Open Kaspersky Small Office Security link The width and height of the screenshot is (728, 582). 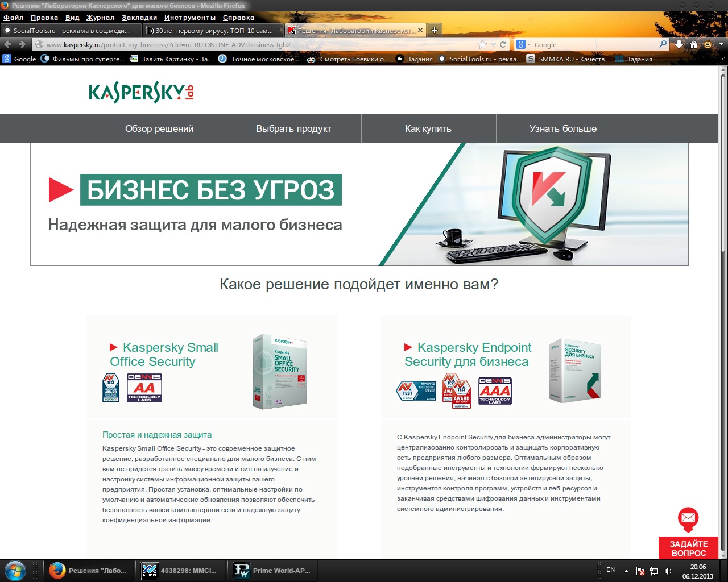[164, 355]
